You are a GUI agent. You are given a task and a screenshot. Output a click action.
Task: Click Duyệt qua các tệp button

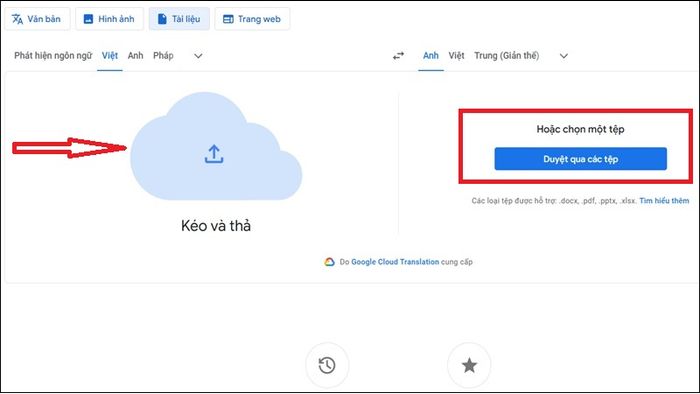click(x=580, y=159)
